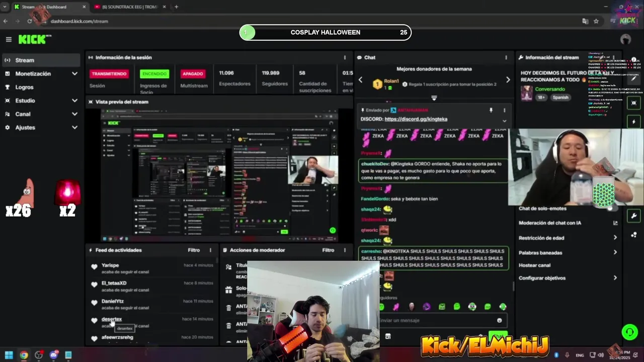Expand Restricción de edad settings

point(569,238)
